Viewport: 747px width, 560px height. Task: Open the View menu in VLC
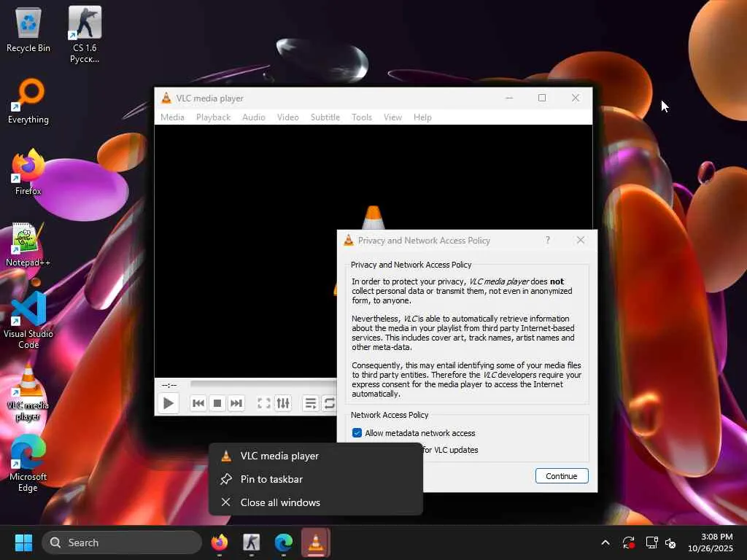pyautogui.click(x=392, y=117)
